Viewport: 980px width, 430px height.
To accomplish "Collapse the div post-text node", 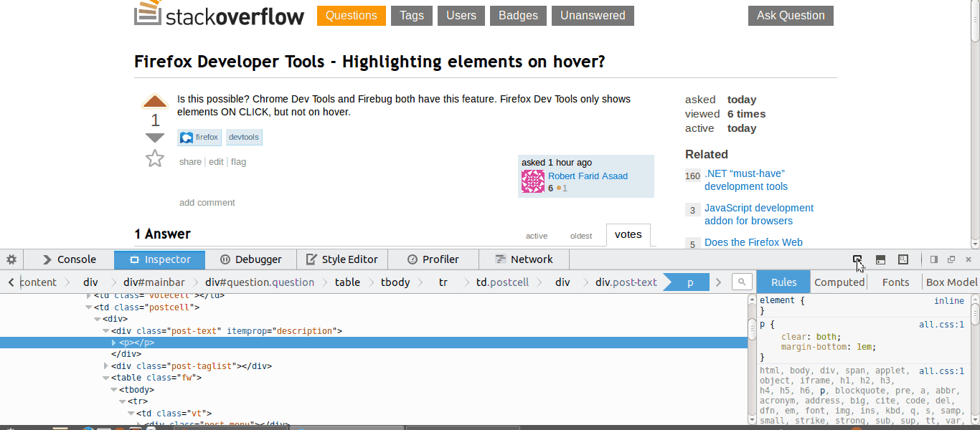I will tap(105, 331).
